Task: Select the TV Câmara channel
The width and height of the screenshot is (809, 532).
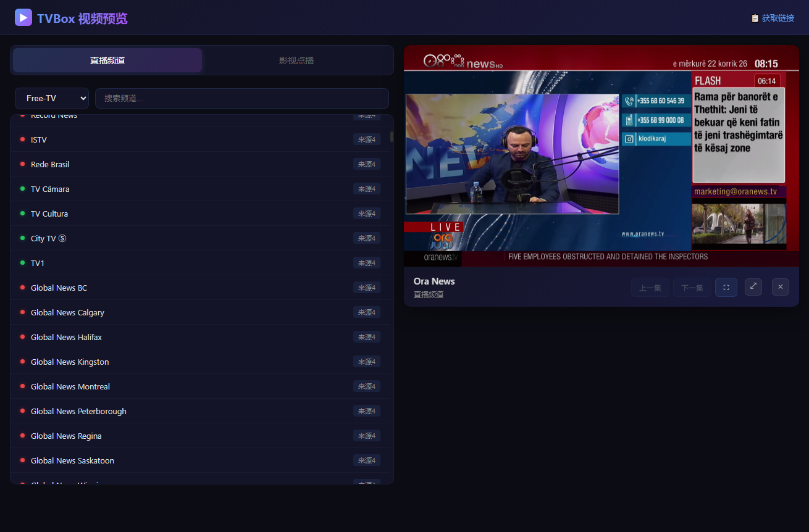Action: click(x=201, y=189)
